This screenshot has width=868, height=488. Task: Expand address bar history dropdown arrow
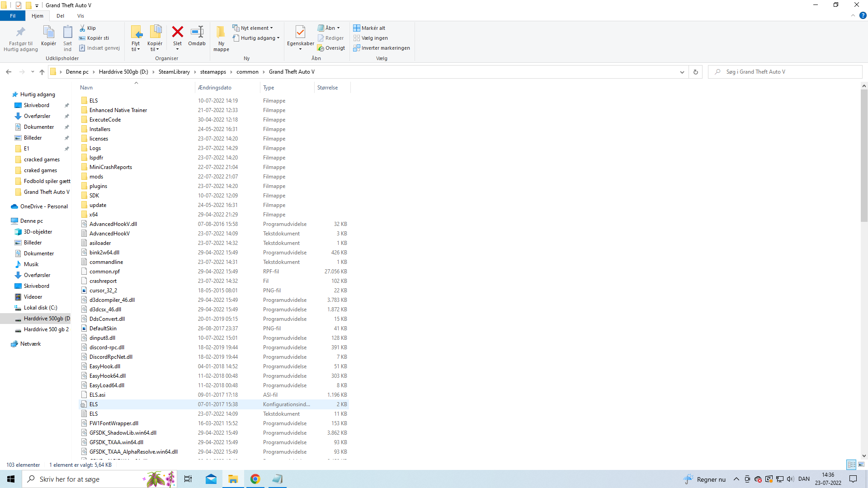coord(682,72)
